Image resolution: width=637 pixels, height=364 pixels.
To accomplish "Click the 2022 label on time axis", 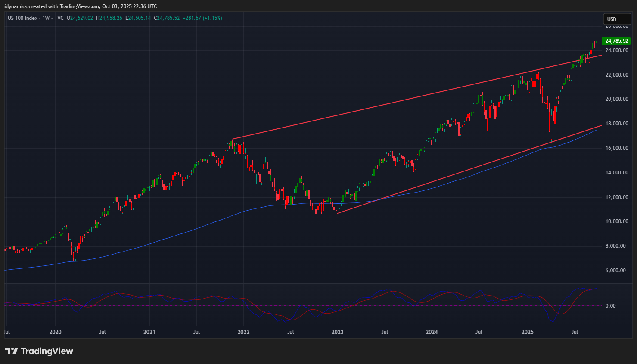I will click(x=243, y=332).
